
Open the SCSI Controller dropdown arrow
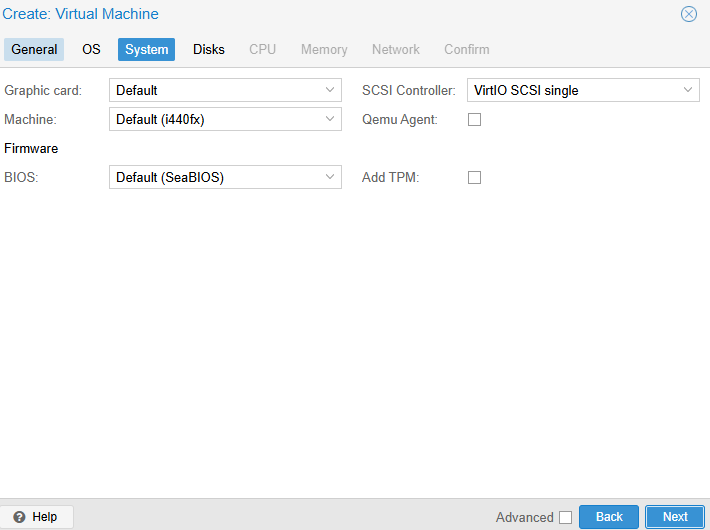pyautogui.click(x=689, y=90)
